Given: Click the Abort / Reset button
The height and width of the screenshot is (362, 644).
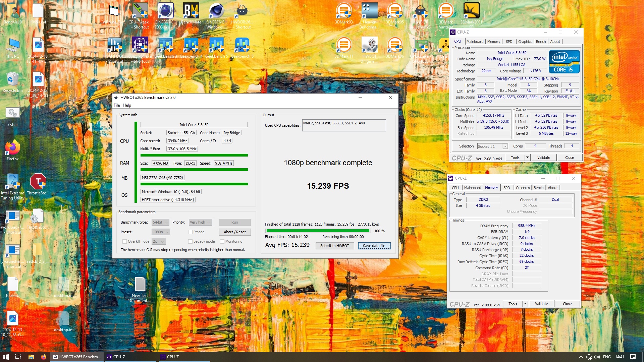Looking at the screenshot, I should coord(235,232).
